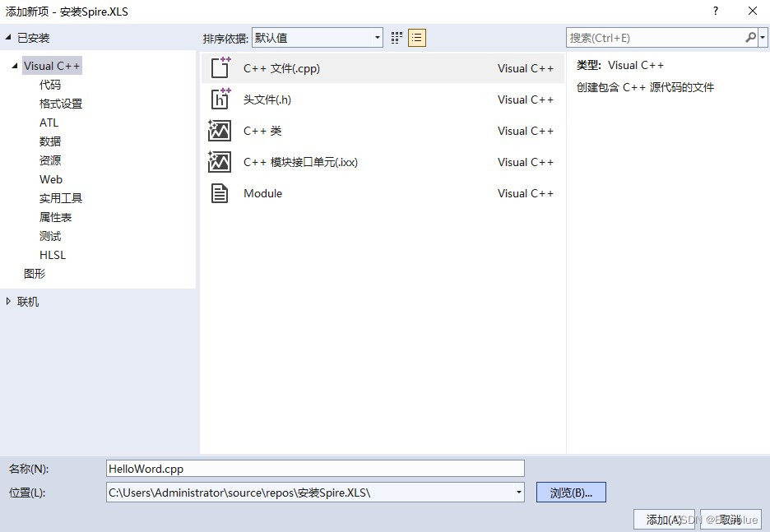Select the HLSL category
This screenshot has height=532, width=770.
pyautogui.click(x=52, y=255)
